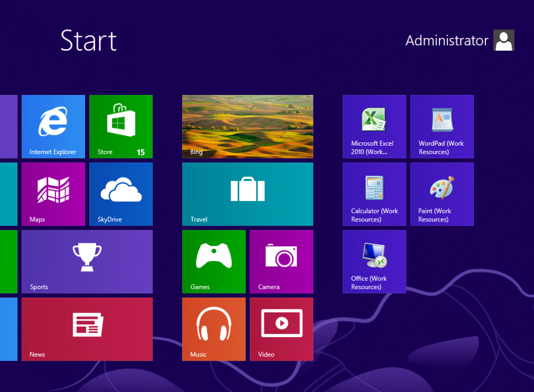The image size is (534, 392).
Task: Open the Bing landscape tile
Action: (x=248, y=126)
